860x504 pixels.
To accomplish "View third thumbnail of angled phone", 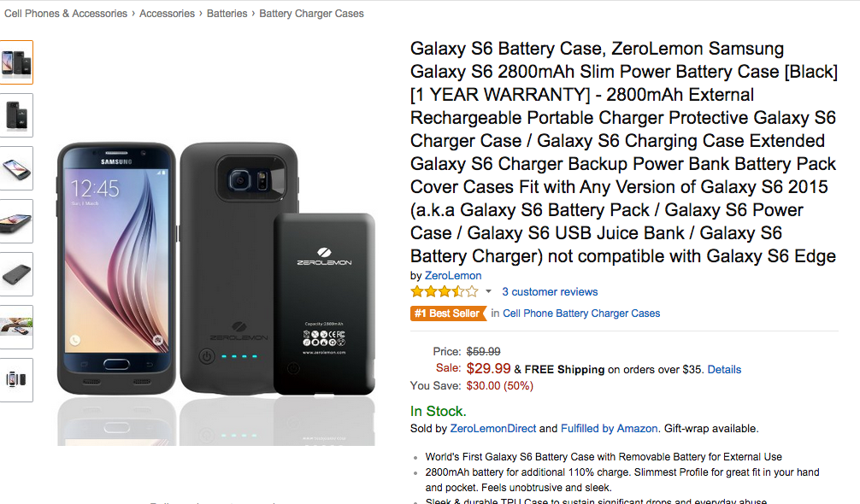I will 16,168.
